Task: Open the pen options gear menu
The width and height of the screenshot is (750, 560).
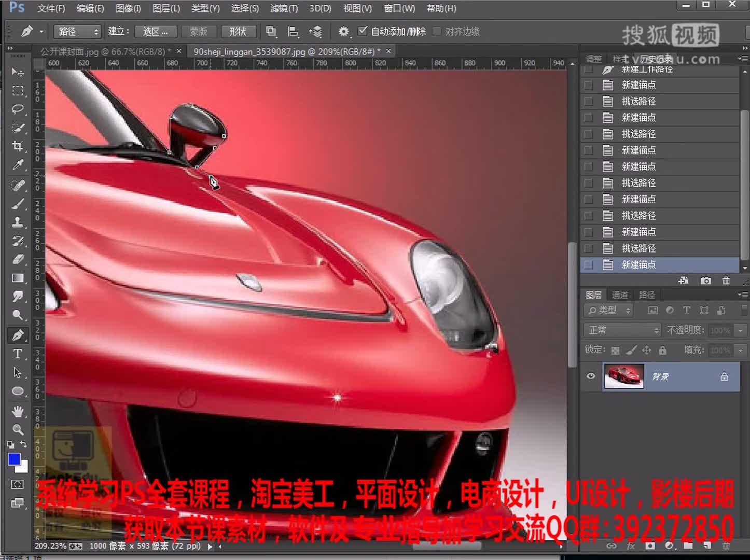Action: point(344,32)
